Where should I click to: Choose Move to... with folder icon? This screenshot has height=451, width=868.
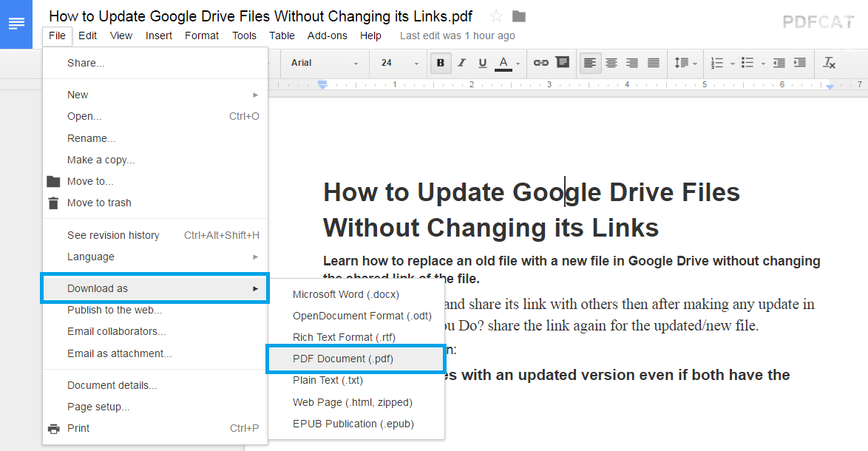point(155,181)
